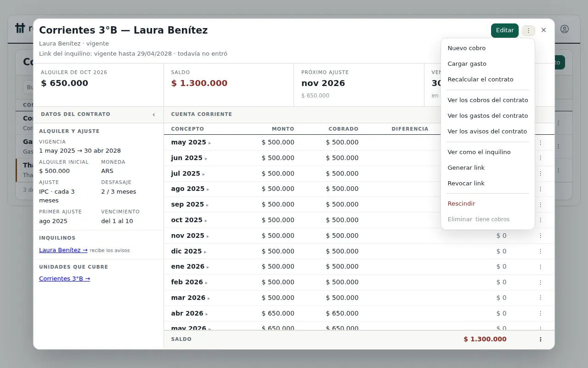Image resolution: width=588 pixels, height=368 pixels.
Task: Open row actions for may 2025
Action: coord(540,143)
